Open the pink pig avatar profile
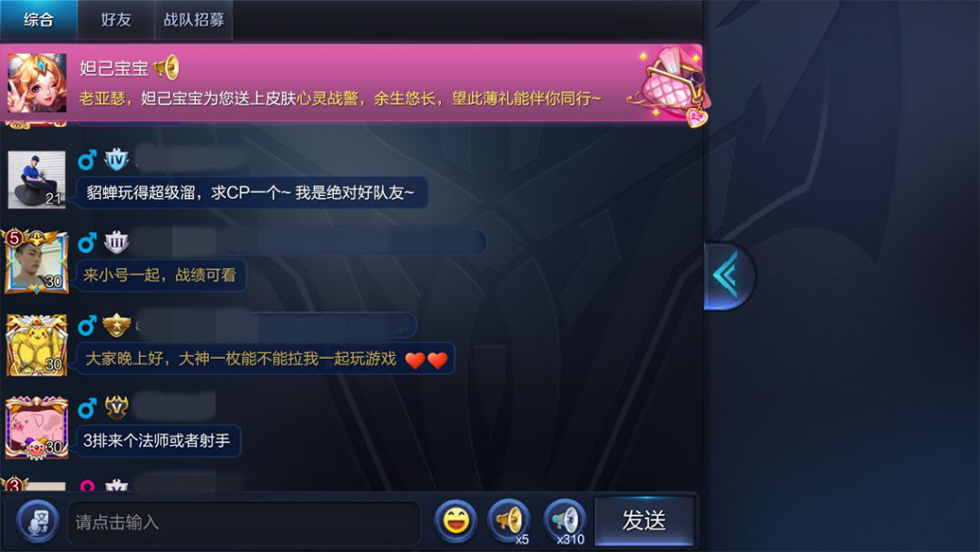 point(36,428)
